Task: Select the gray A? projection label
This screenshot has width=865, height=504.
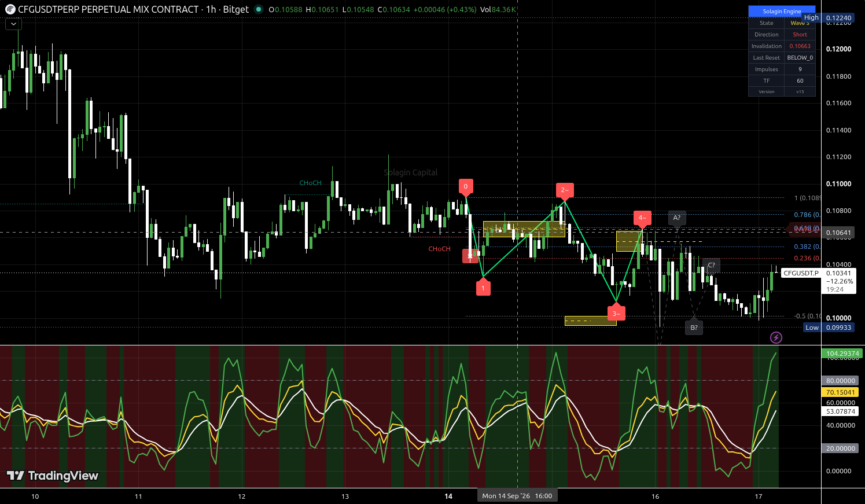Action: 677,218
